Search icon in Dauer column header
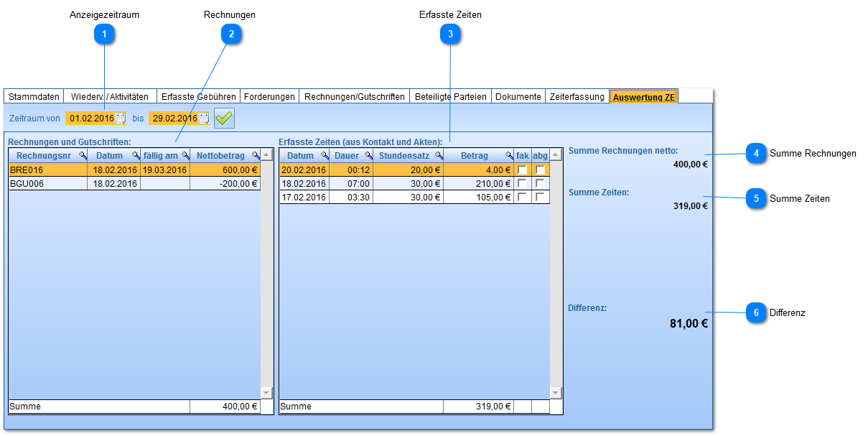 tap(368, 156)
